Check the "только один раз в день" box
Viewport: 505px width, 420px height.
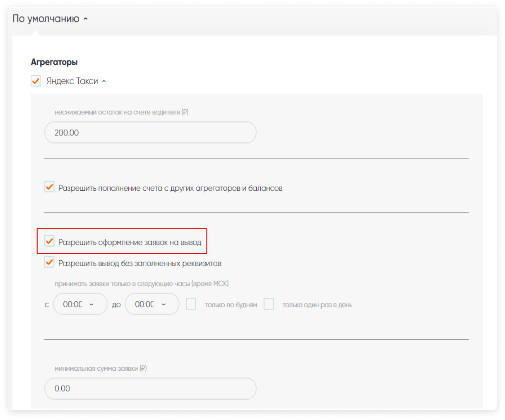click(x=269, y=304)
